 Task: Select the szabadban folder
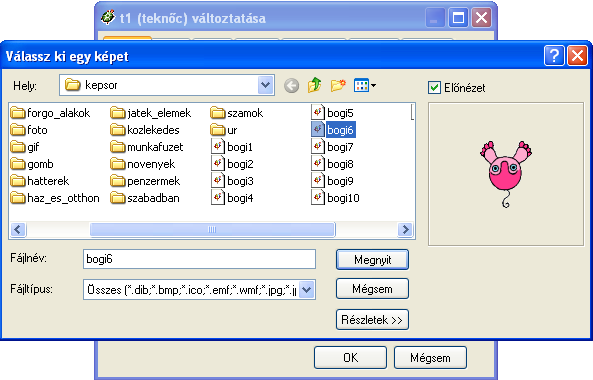(145, 198)
